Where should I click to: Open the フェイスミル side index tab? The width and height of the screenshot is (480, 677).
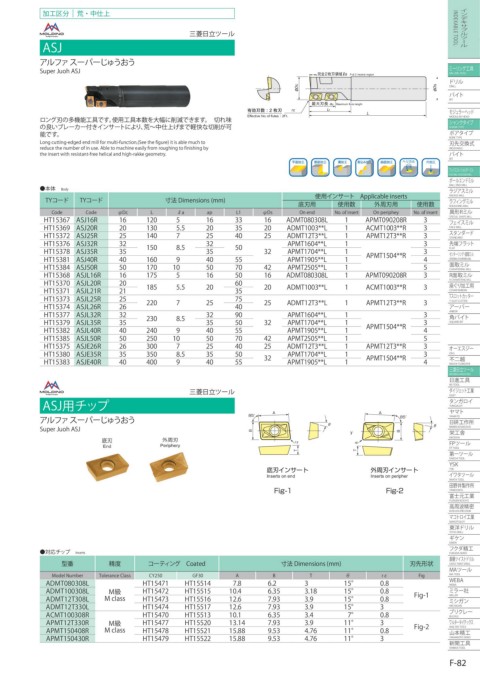pos(464,224)
